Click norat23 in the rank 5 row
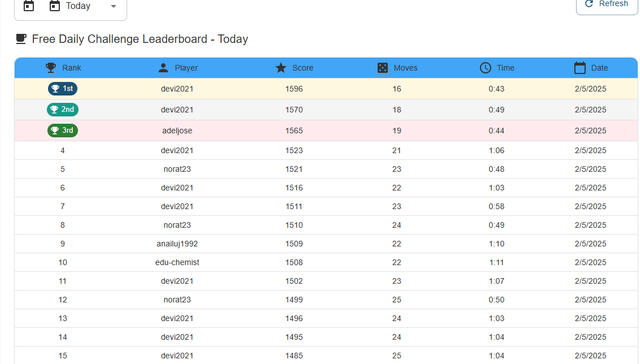 (177, 169)
